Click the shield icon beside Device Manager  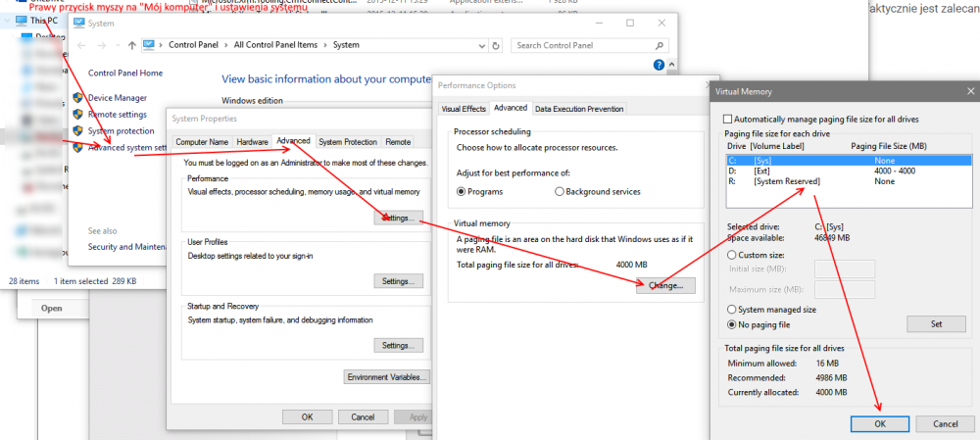(77, 97)
